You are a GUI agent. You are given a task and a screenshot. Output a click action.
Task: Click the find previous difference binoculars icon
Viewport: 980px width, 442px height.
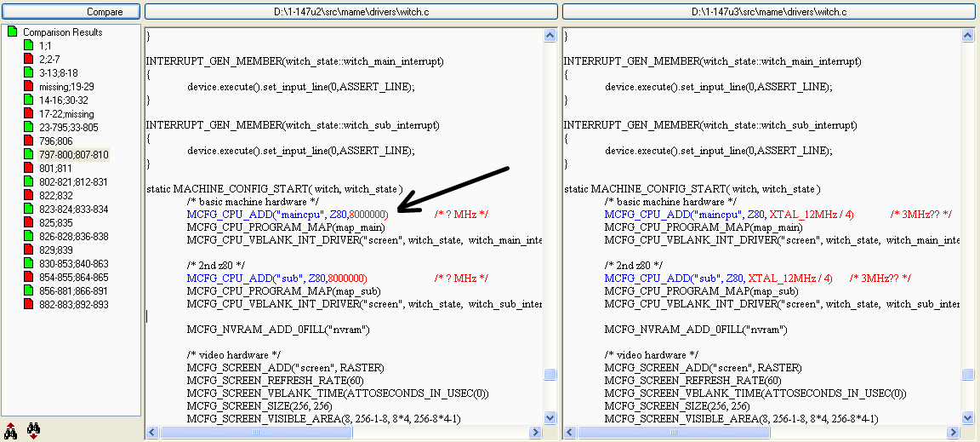(11, 430)
